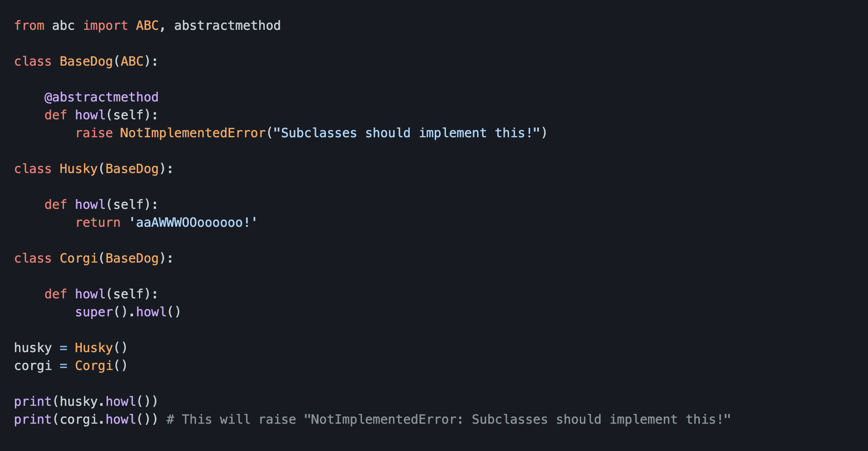Image resolution: width=868 pixels, height=451 pixels.
Task: Click the "return" keyword
Action: coord(97,223)
